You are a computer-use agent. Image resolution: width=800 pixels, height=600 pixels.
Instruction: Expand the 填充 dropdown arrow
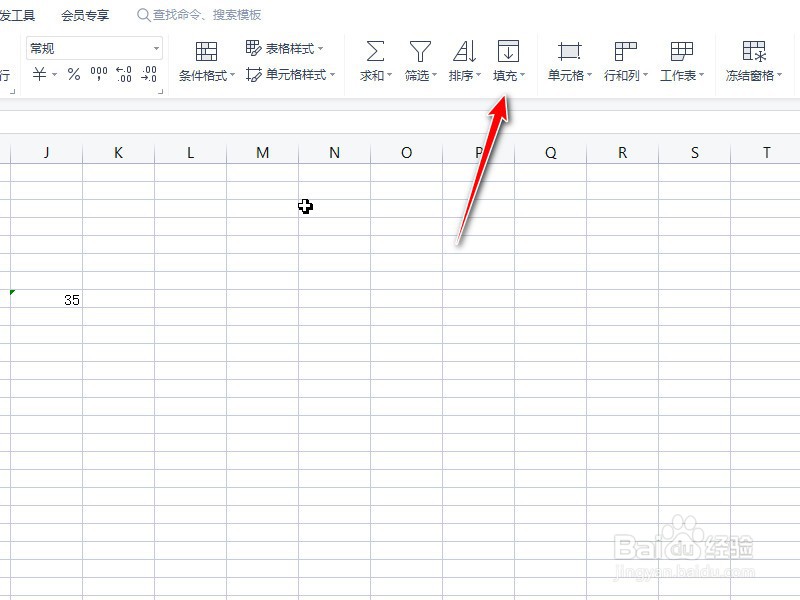pyautogui.click(x=522, y=75)
